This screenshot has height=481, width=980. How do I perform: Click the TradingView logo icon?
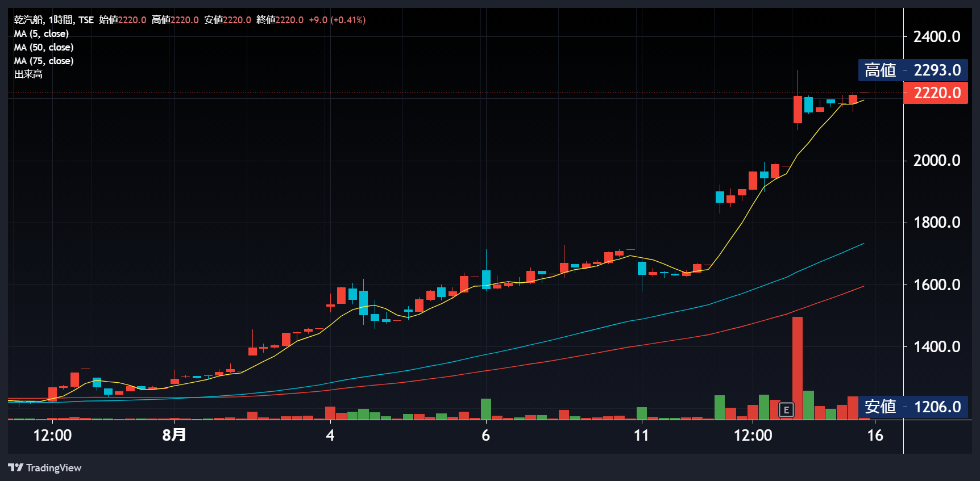(x=15, y=467)
